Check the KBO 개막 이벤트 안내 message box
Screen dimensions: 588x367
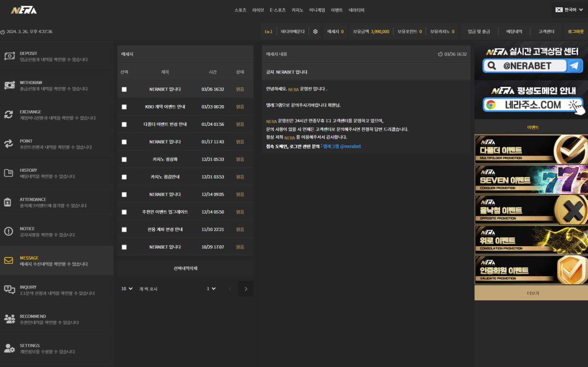click(x=124, y=107)
